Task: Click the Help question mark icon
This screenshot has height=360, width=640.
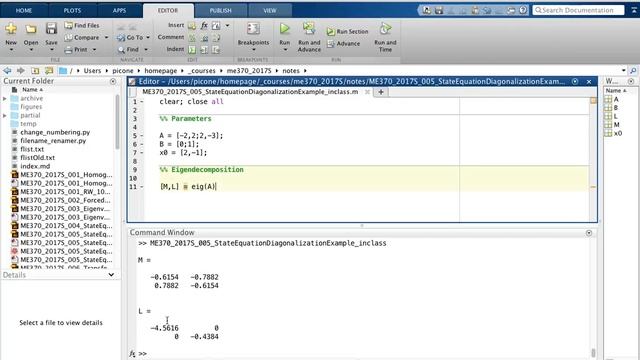Action: [x=523, y=10]
